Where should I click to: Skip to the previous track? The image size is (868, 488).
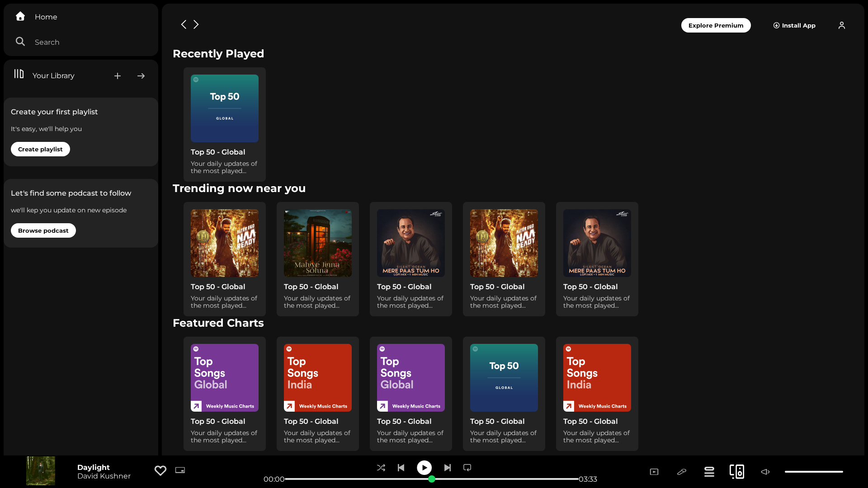[401, 468]
